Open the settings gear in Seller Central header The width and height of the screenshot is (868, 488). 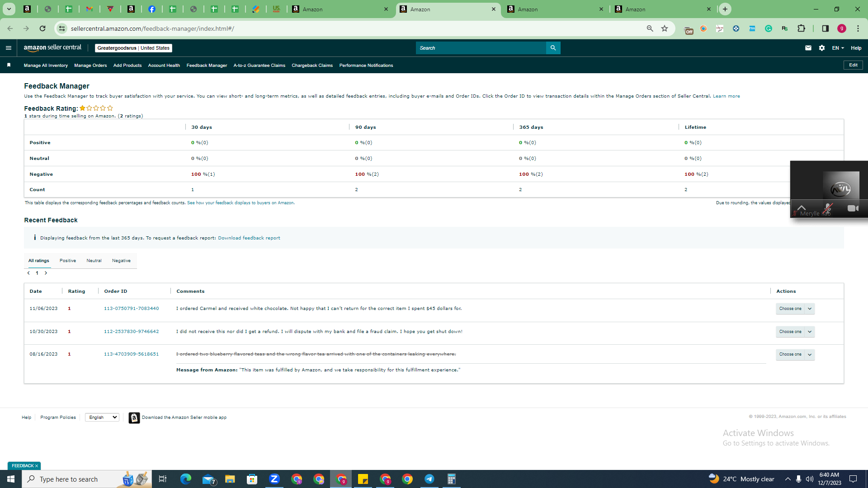(x=822, y=48)
